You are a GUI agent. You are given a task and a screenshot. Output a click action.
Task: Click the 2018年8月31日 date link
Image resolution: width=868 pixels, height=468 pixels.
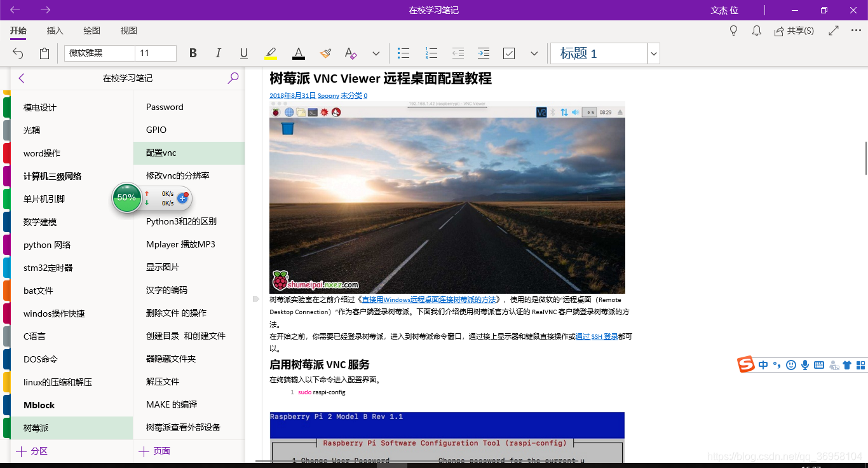click(x=292, y=95)
